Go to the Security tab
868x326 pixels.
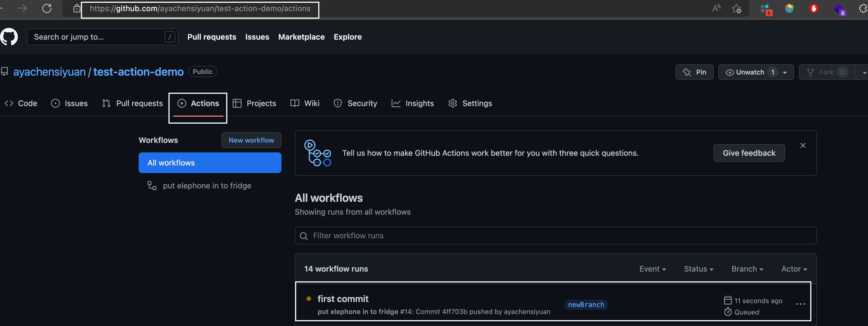(355, 104)
